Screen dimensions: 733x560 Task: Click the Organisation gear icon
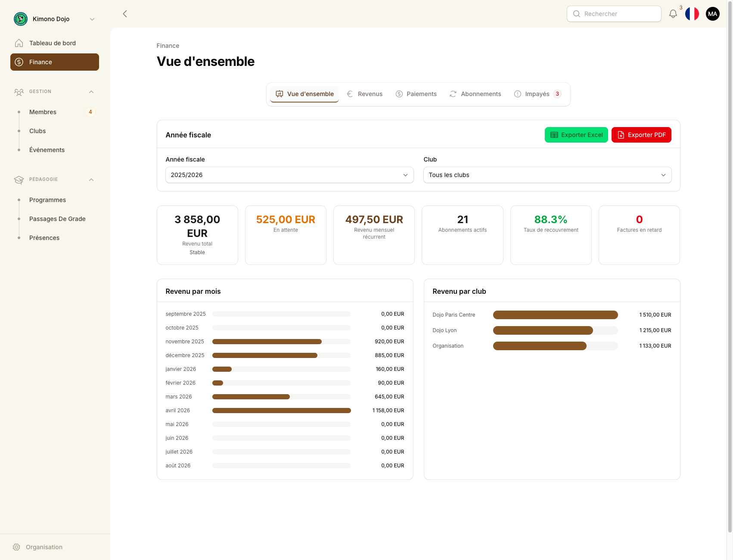pos(16,547)
